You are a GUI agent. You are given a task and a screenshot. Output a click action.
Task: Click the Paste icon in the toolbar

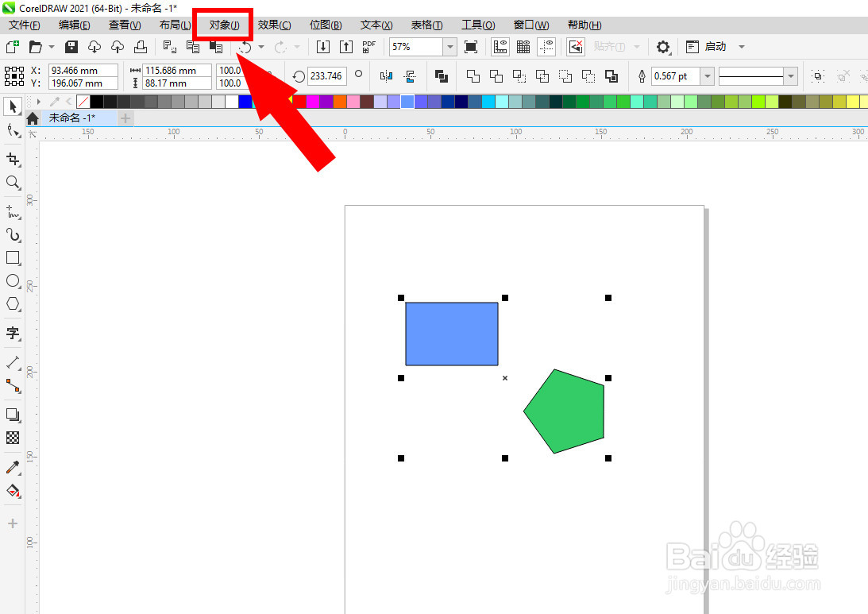tap(216, 47)
